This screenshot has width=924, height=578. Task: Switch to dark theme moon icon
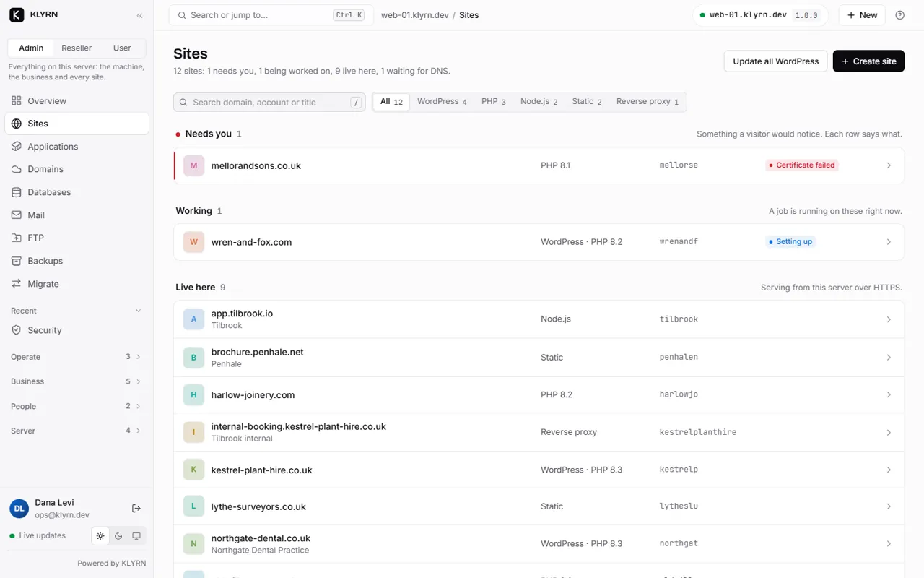coord(118,536)
